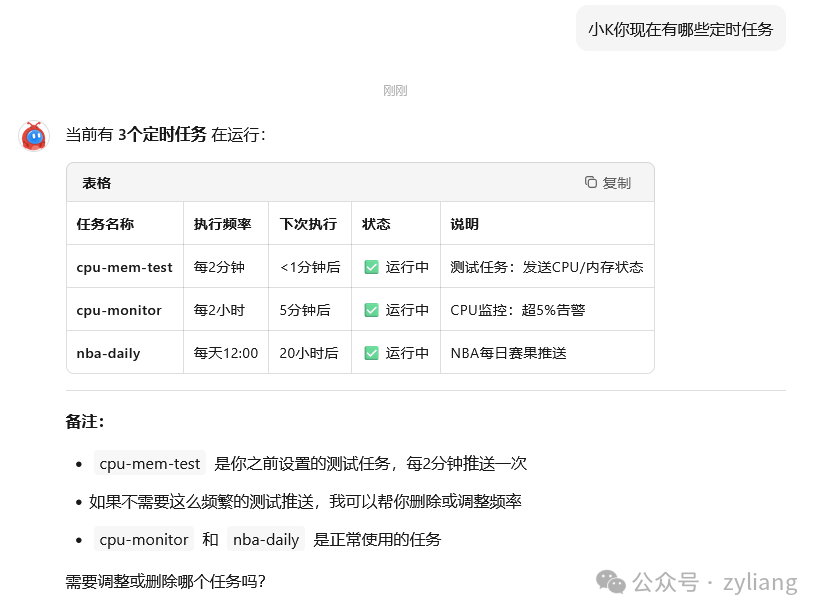
Task: Click the WeChat logo in watermark
Action: click(610, 582)
